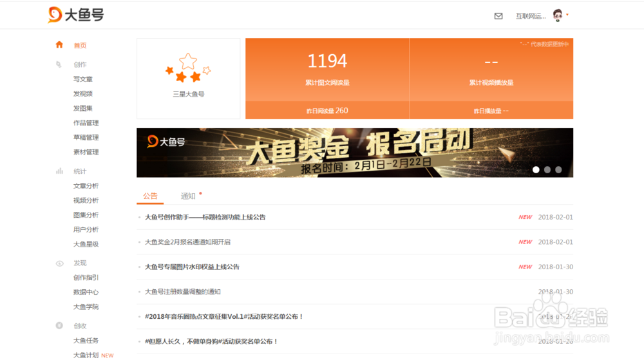Click the 统计 bar chart icon

click(59, 171)
